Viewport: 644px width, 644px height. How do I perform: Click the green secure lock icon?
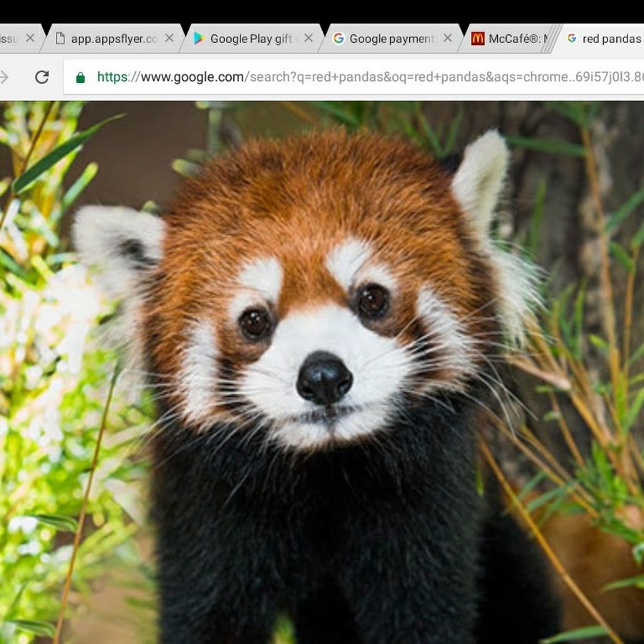coord(80,77)
